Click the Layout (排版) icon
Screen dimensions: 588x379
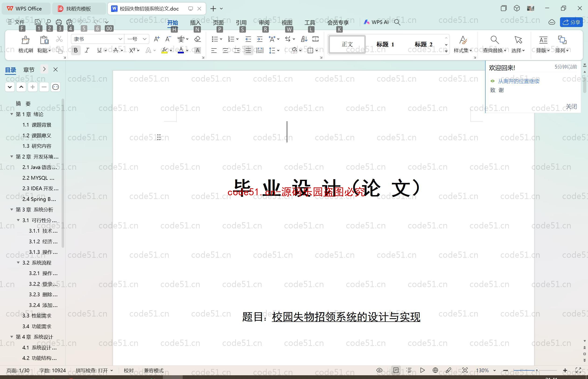pyautogui.click(x=543, y=40)
